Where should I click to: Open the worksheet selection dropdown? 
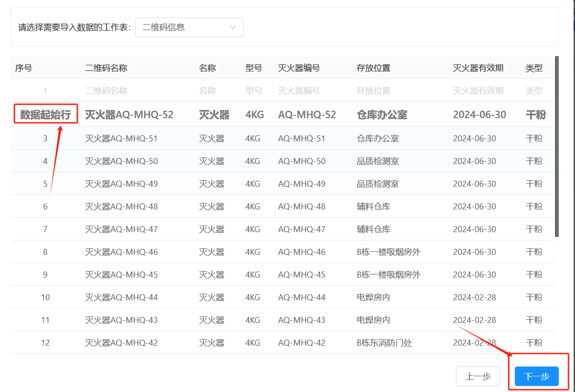click(189, 27)
